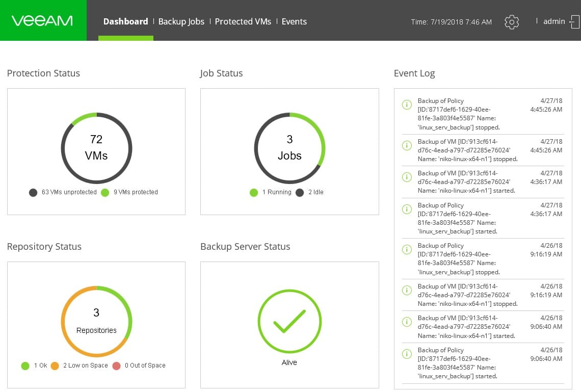Click orange legend dot for Low on Space

click(55, 366)
